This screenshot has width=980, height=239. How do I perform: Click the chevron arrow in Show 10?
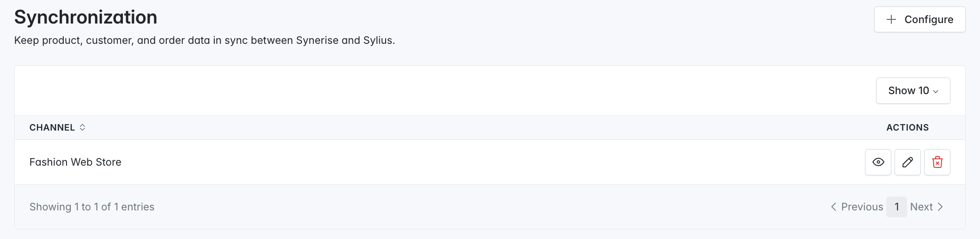(936, 91)
